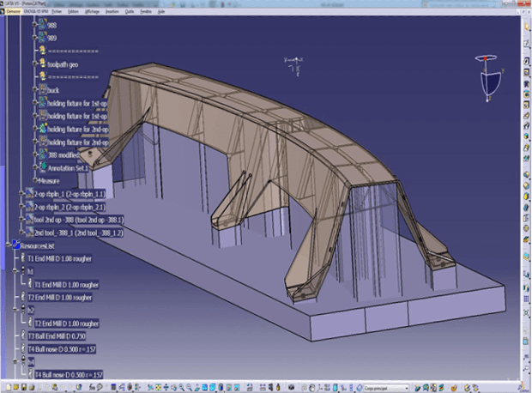Click the Save diskette icon in bottom toolbar
532x393 pixels.
pyautogui.click(x=24, y=387)
